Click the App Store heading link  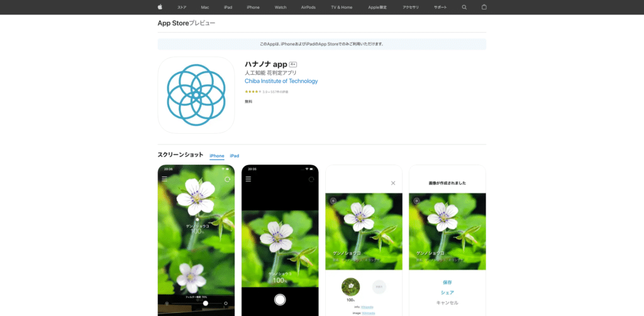(x=173, y=23)
